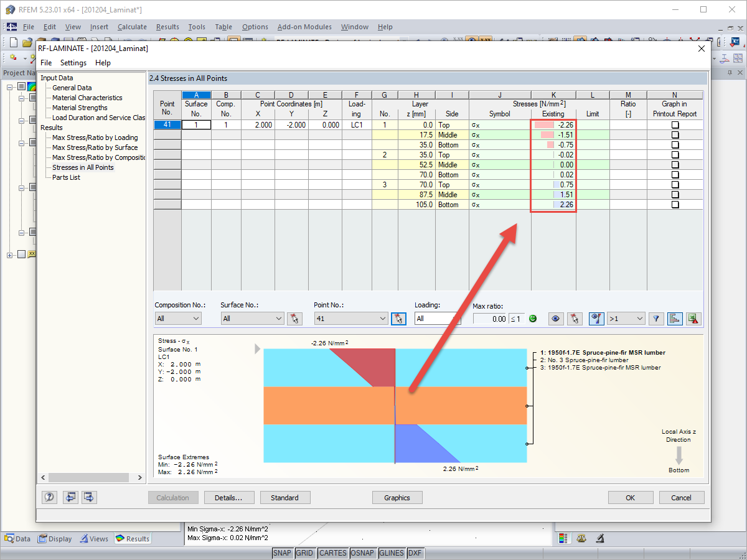Viewport: 747px width, 560px height.
Task: Select the pick-point arrow next to Point No.
Action: (398, 318)
